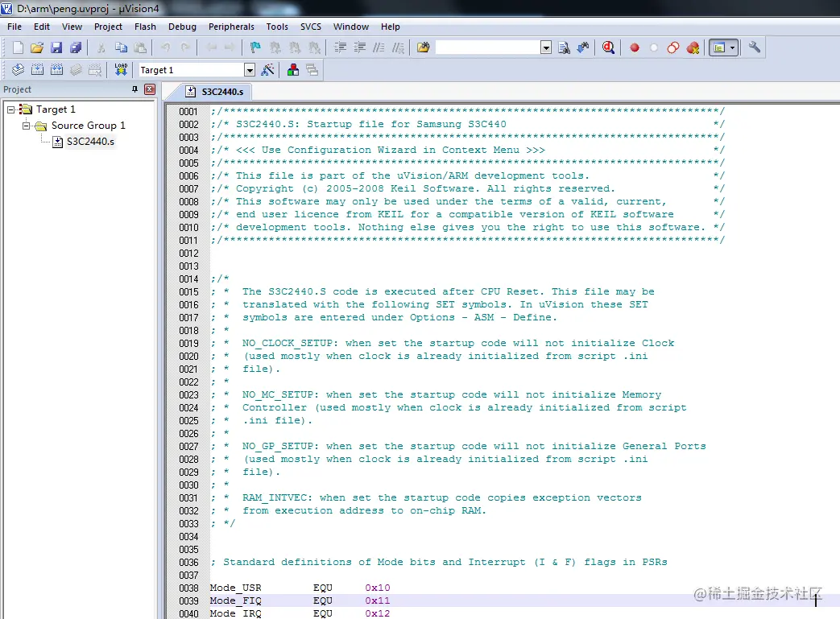Click line number 0038 in the gutter
840x619 pixels.
tap(188, 588)
